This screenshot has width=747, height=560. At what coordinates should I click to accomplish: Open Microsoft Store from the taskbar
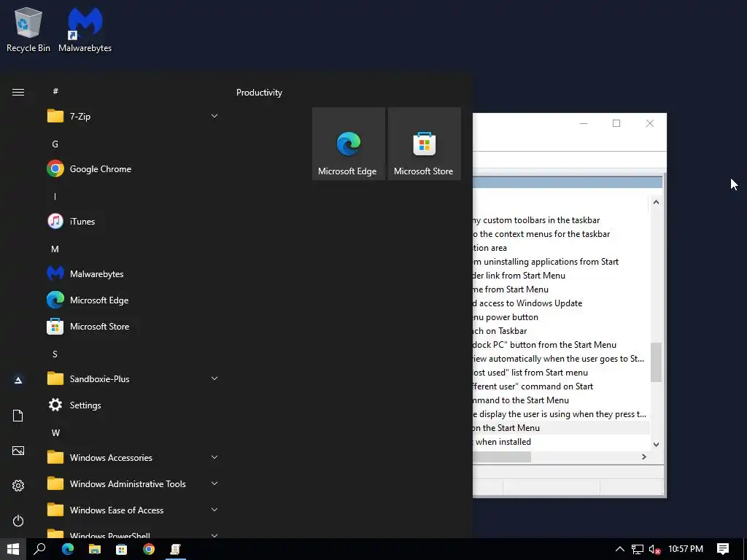coord(122,549)
